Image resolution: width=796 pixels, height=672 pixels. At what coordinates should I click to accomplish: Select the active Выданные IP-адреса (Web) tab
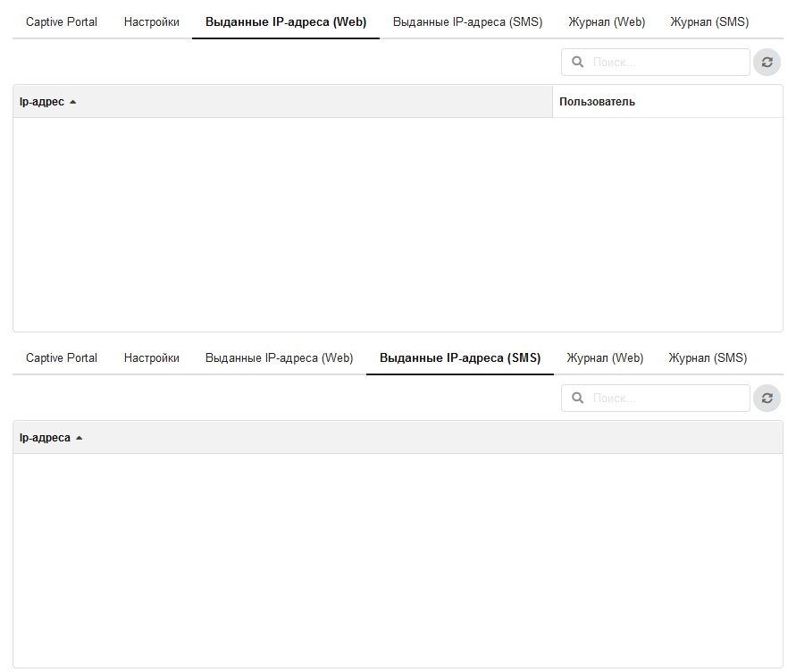pos(286,22)
